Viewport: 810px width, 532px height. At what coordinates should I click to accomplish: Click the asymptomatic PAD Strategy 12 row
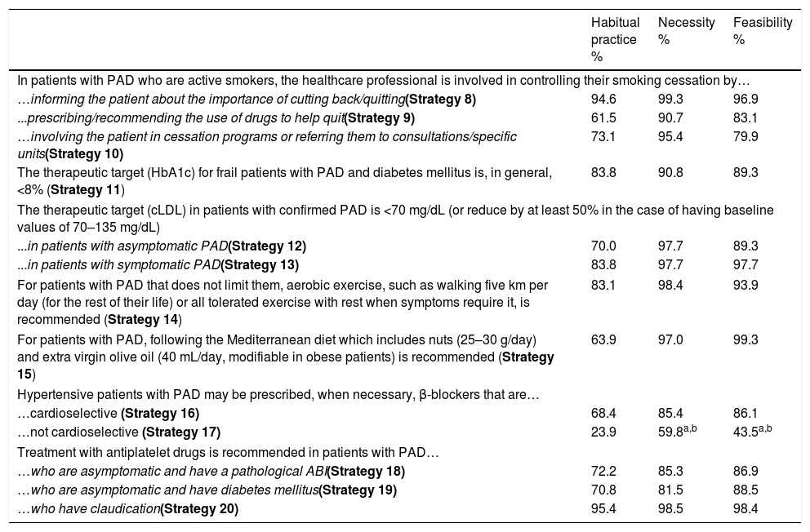162,246
